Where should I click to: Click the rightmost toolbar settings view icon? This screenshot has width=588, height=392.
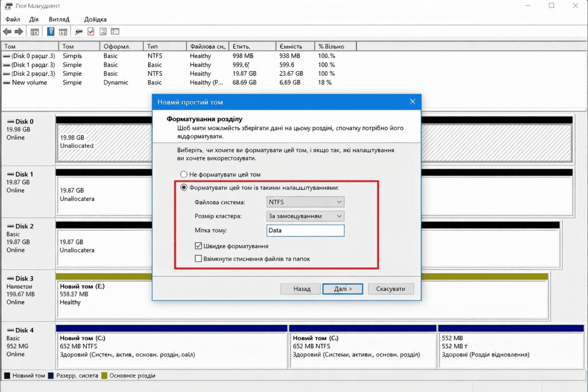point(115,32)
